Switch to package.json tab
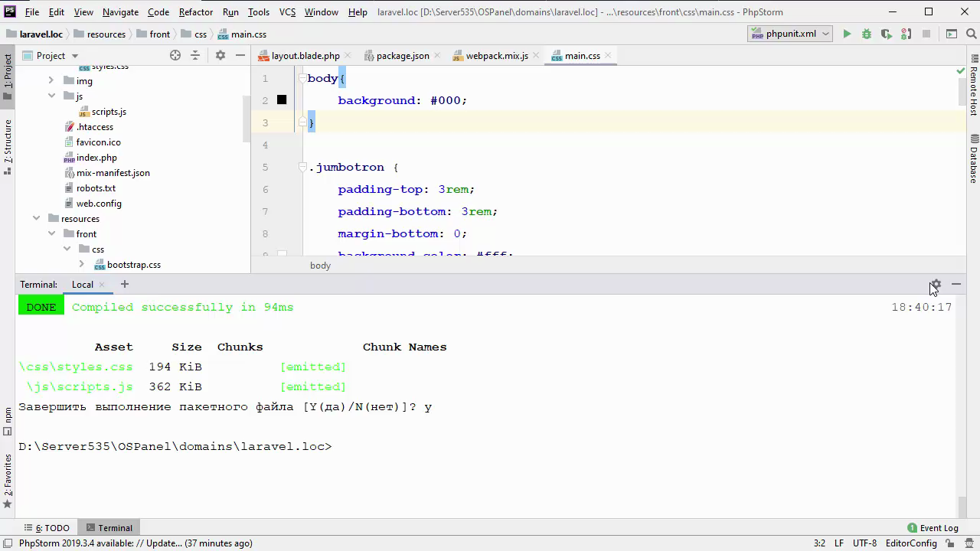The width and height of the screenshot is (980, 551). click(x=403, y=56)
